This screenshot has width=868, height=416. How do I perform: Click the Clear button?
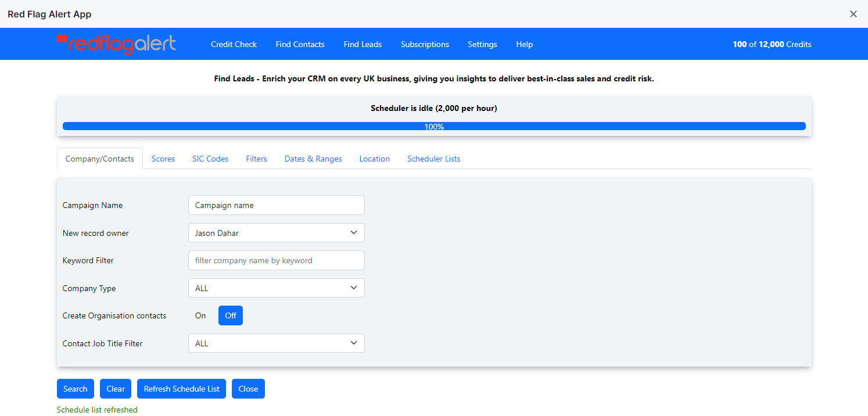(116, 389)
